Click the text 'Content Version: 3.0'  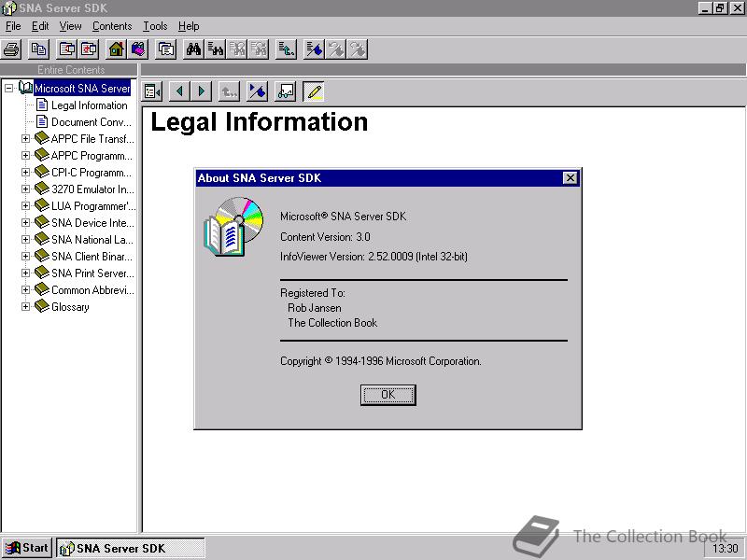point(325,237)
